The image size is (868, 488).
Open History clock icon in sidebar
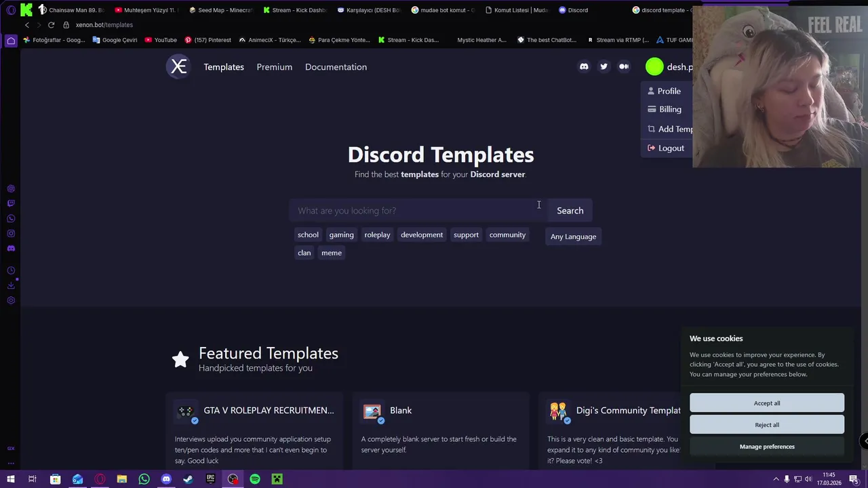(11, 270)
